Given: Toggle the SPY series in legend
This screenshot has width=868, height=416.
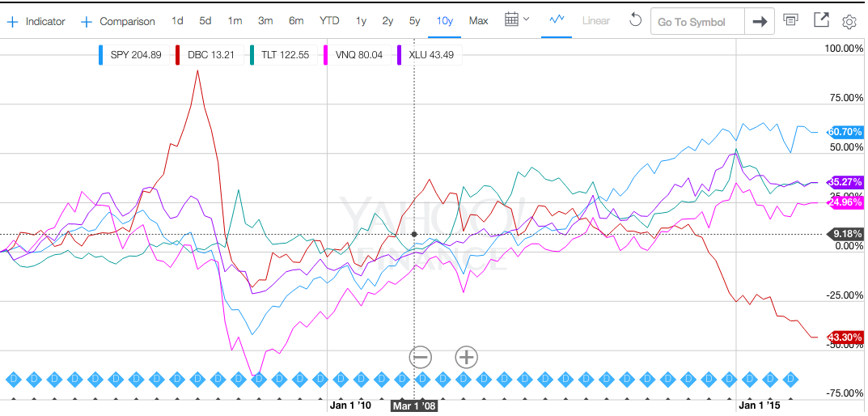Looking at the screenshot, I should [x=129, y=55].
